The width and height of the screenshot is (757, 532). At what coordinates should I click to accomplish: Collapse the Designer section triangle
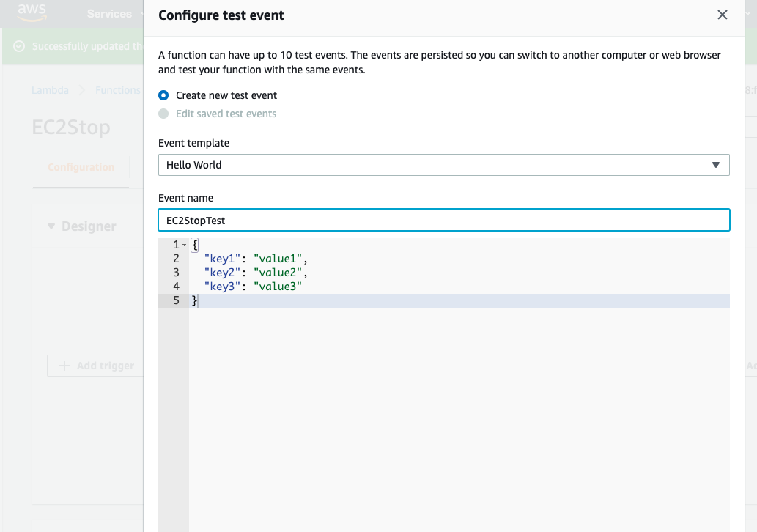coord(51,226)
